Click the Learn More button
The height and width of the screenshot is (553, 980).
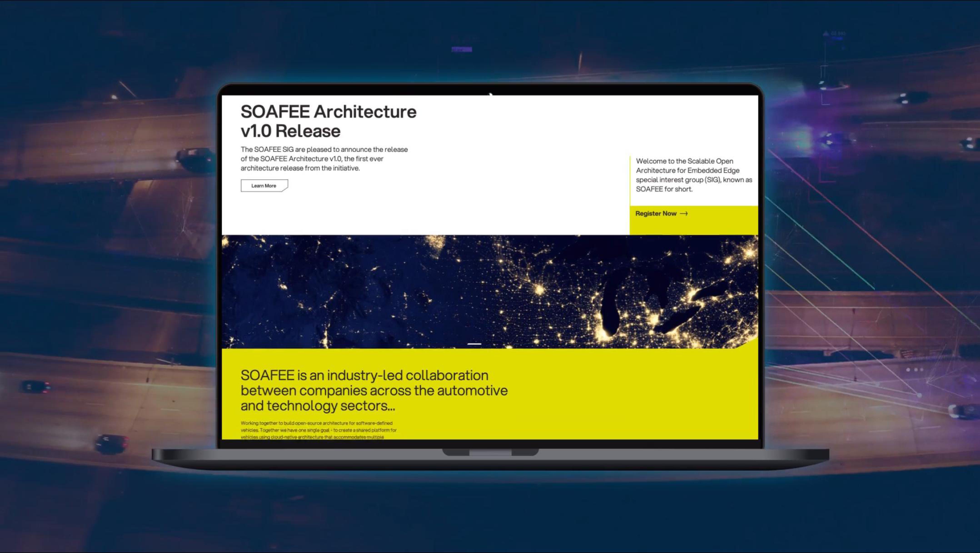(x=264, y=186)
